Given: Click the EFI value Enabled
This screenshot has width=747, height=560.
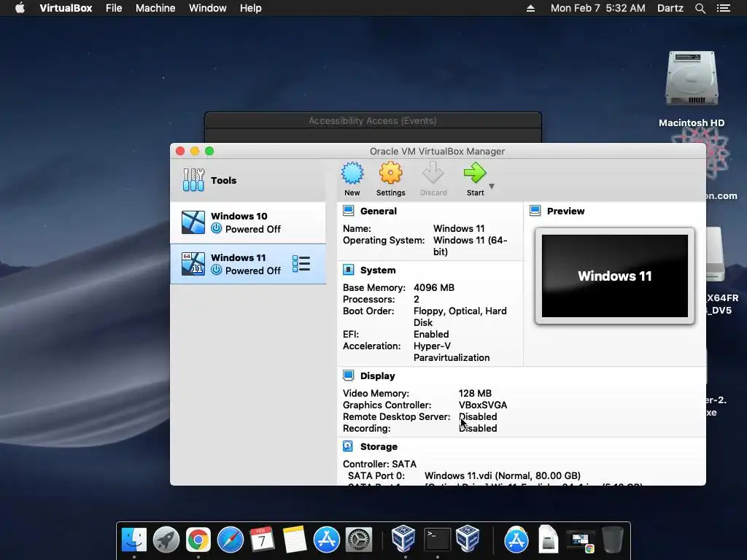Looking at the screenshot, I should tap(431, 334).
